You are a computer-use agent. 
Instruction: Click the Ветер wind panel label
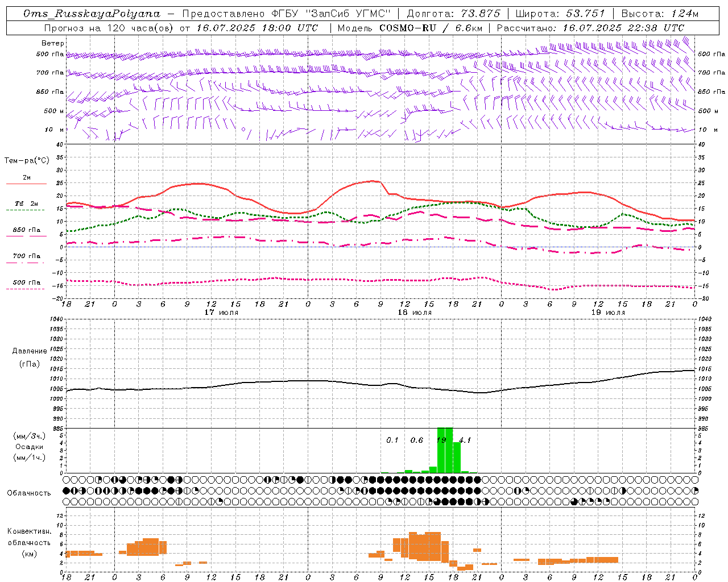(53, 43)
